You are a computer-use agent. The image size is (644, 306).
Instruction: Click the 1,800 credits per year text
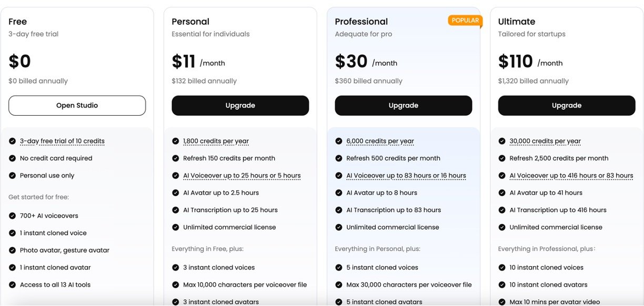coord(216,141)
